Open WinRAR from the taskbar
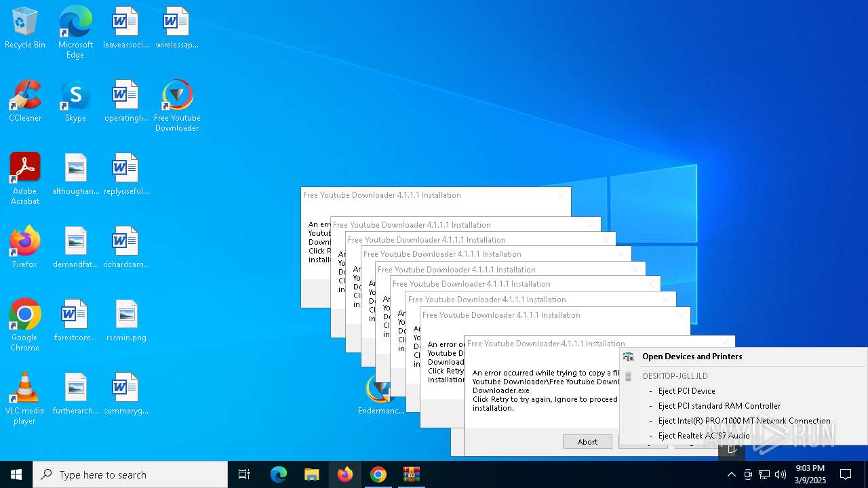The width and height of the screenshot is (868, 488). click(412, 474)
